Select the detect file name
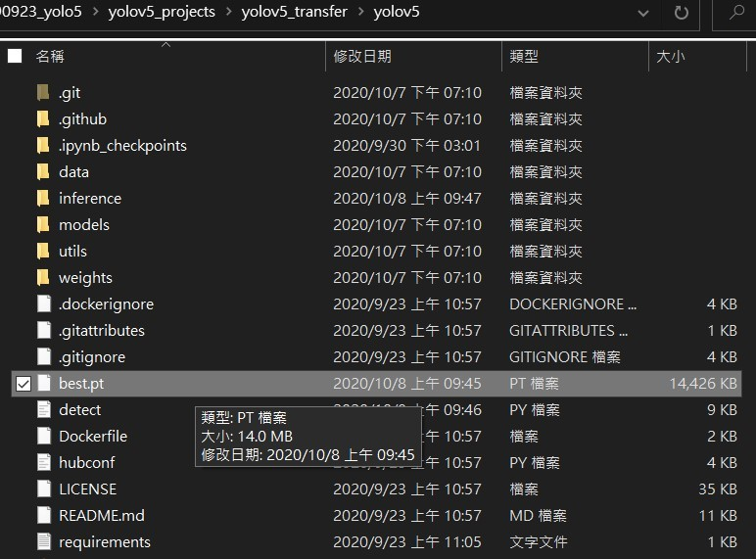 coord(79,409)
